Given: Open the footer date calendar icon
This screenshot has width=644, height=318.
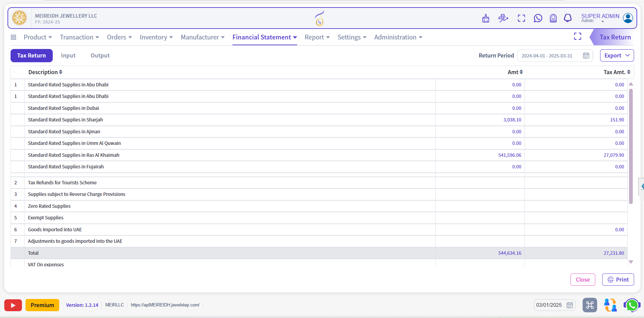Looking at the screenshot, I should [x=570, y=305].
